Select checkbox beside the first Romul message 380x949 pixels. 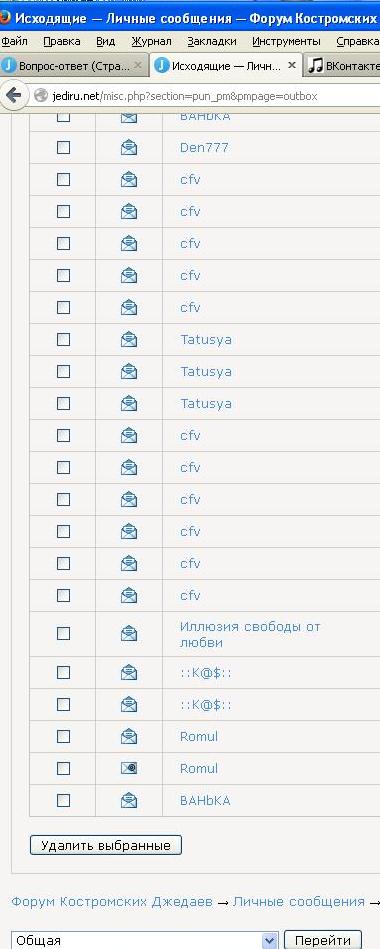pyautogui.click(x=64, y=737)
